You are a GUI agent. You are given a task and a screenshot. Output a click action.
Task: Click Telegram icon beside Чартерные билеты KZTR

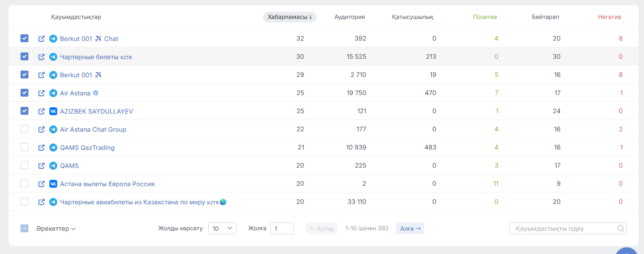pos(53,57)
